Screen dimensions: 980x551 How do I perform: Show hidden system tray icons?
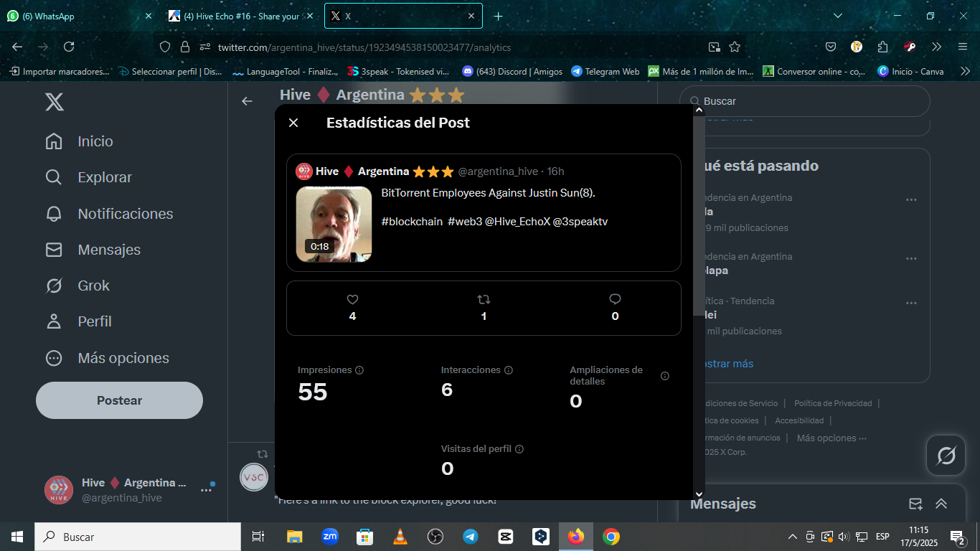click(793, 537)
